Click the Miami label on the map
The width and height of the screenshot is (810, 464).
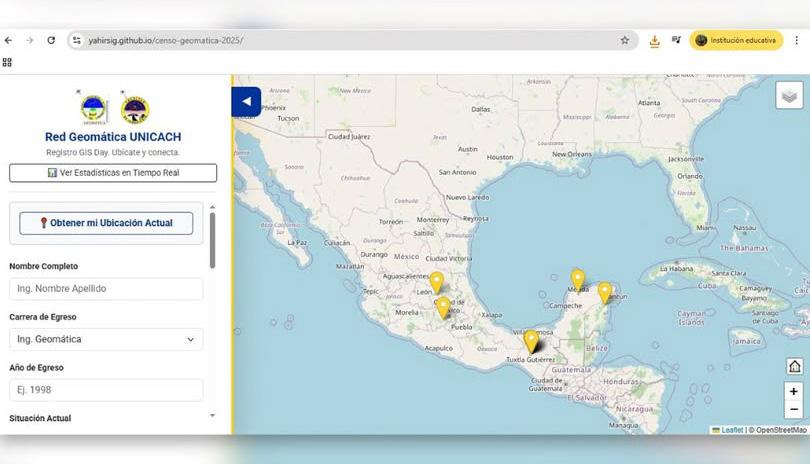pos(706,227)
